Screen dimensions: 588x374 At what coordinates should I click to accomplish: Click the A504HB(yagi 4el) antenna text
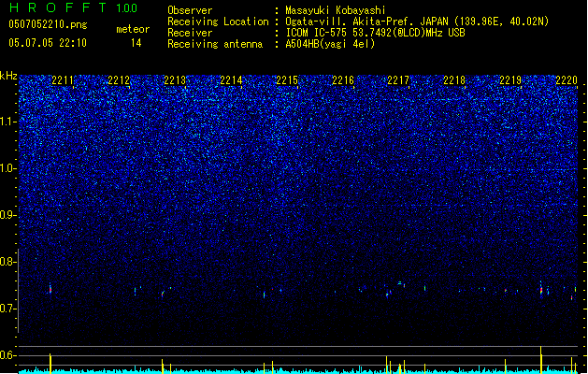(x=330, y=44)
